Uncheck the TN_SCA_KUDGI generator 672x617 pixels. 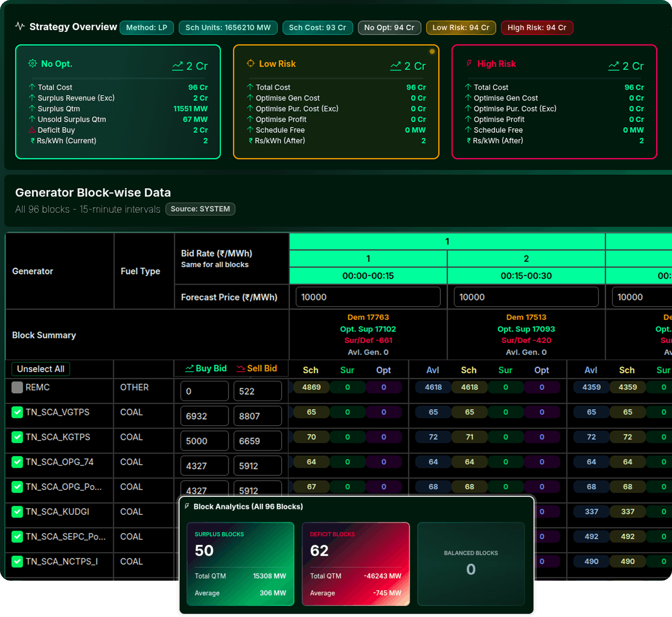(17, 512)
